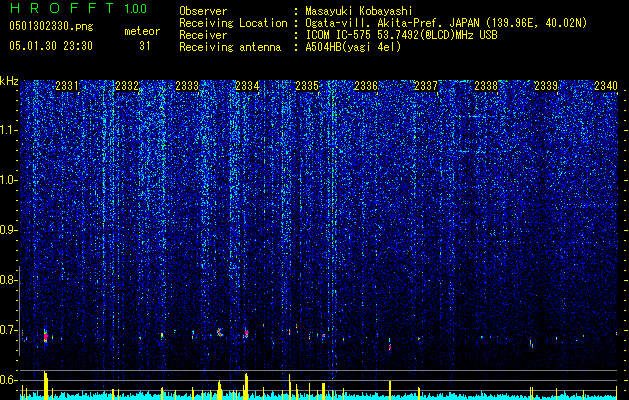Viewport: 629px width, 400px height.
Task: Click the HROFFT 1.0.0 title text
Action: 78,8
